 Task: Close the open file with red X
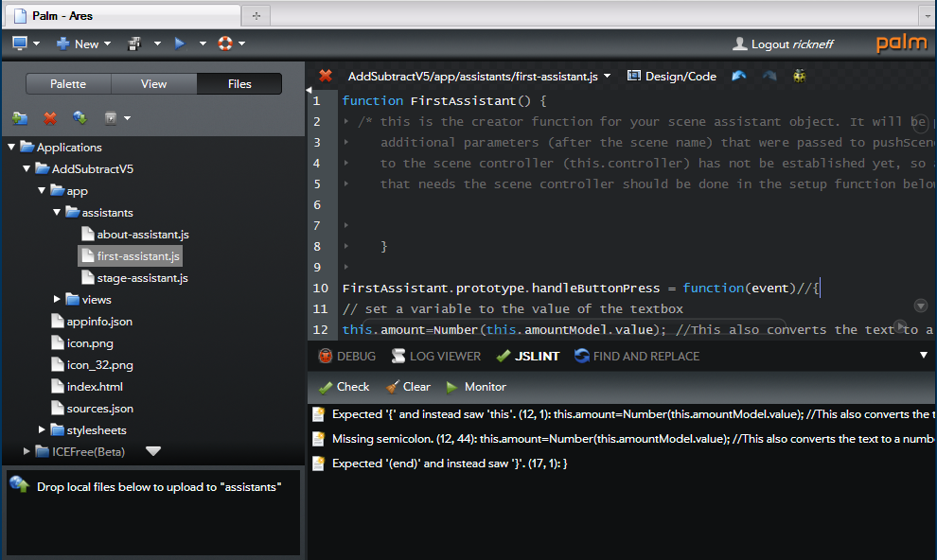(x=326, y=76)
